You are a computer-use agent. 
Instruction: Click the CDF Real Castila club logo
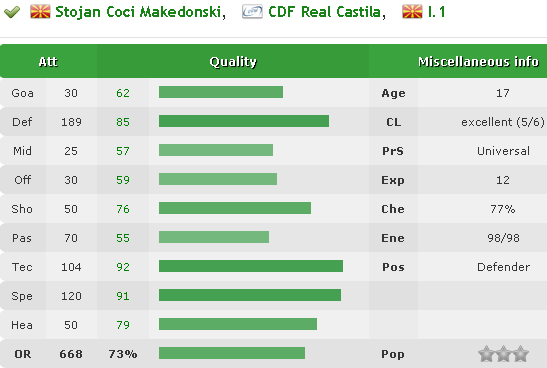[x=252, y=12]
